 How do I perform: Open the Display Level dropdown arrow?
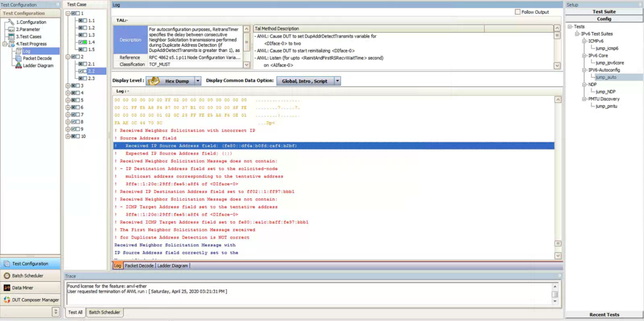pyautogui.click(x=198, y=81)
